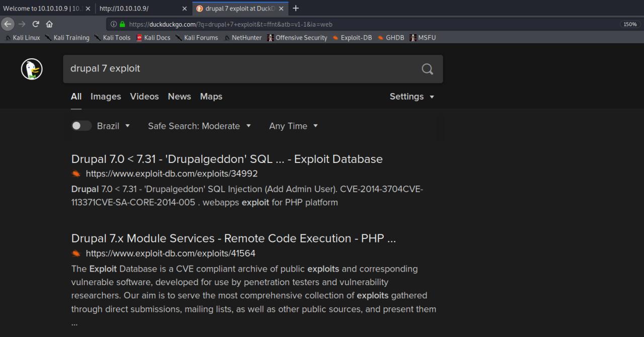Image resolution: width=644 pixels, height=337 pixels.
Task: Switch to the Maps tab
Action: tap(211, 97)
